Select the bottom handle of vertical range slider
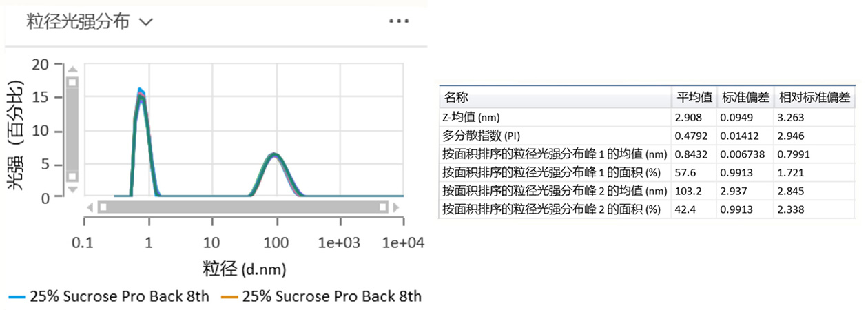This screenshot has height=310, width=868. pos(72,176)
